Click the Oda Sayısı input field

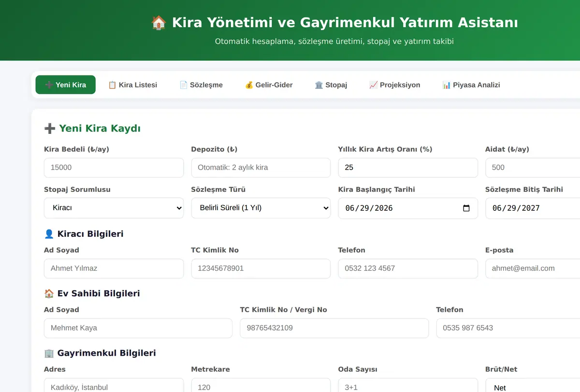point(408,385)
